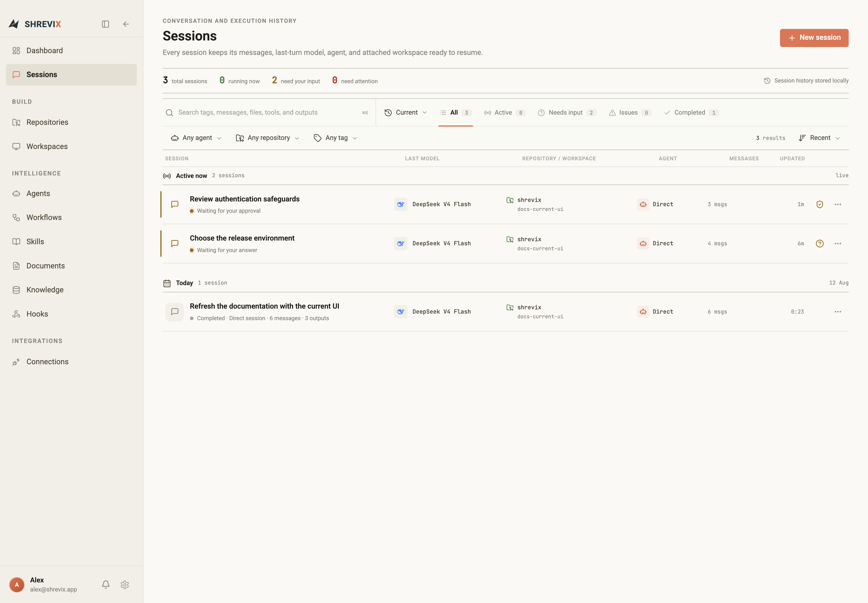Open the Workspaces page
Screen dimensions: 868x603
pos(71,147)
